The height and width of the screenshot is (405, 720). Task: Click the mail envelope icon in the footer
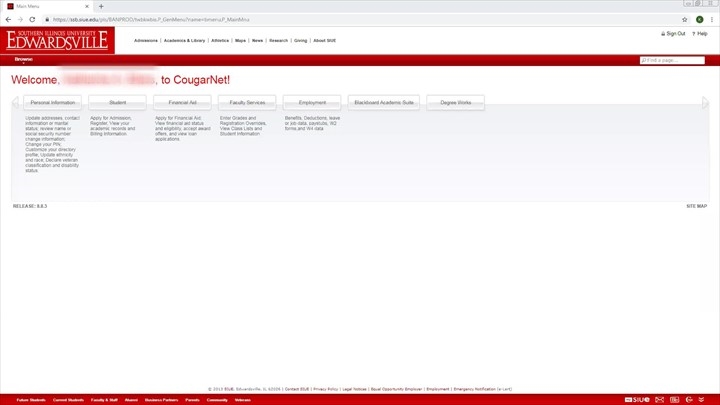pos(660,399)
